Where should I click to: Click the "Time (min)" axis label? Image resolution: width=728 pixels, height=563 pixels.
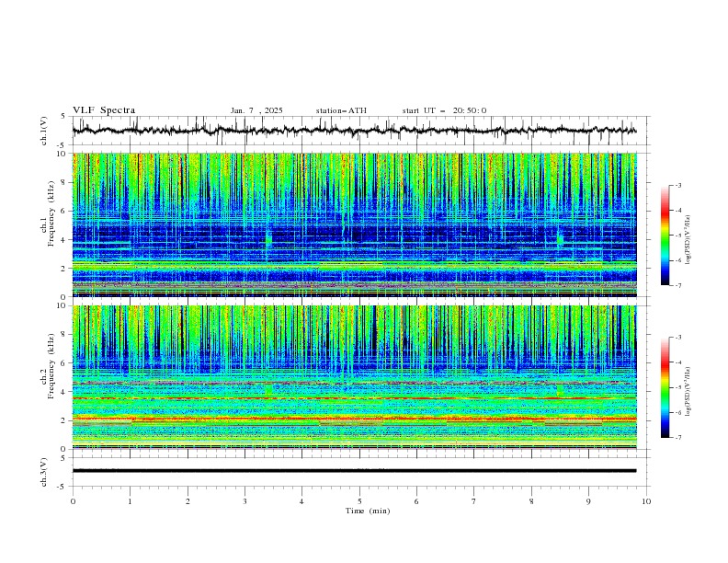368,511
